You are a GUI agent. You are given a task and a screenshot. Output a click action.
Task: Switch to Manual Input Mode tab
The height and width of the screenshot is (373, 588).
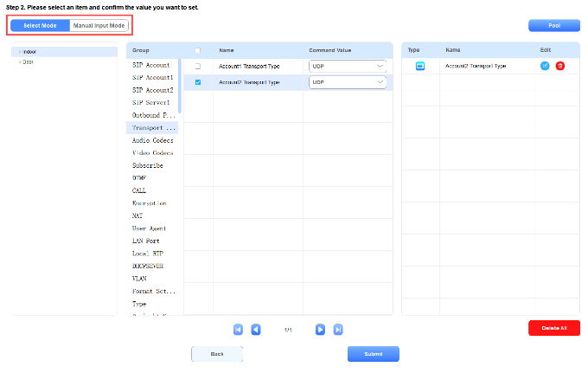pyautogui.click(x=99, y=26)
